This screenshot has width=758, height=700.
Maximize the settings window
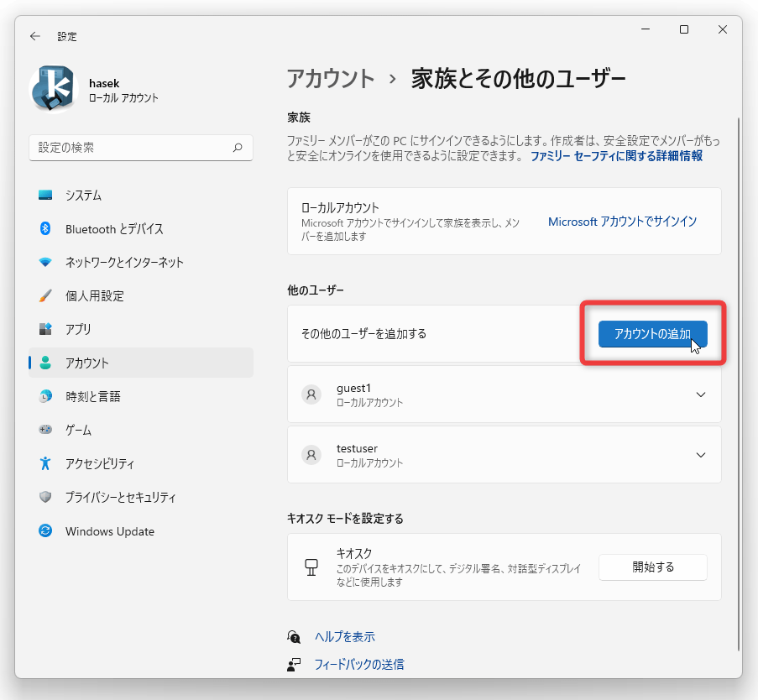coord(684,29)
